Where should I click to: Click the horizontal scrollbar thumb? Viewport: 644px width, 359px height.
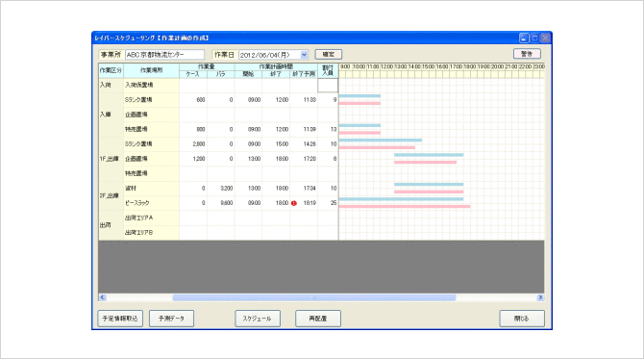313,297
